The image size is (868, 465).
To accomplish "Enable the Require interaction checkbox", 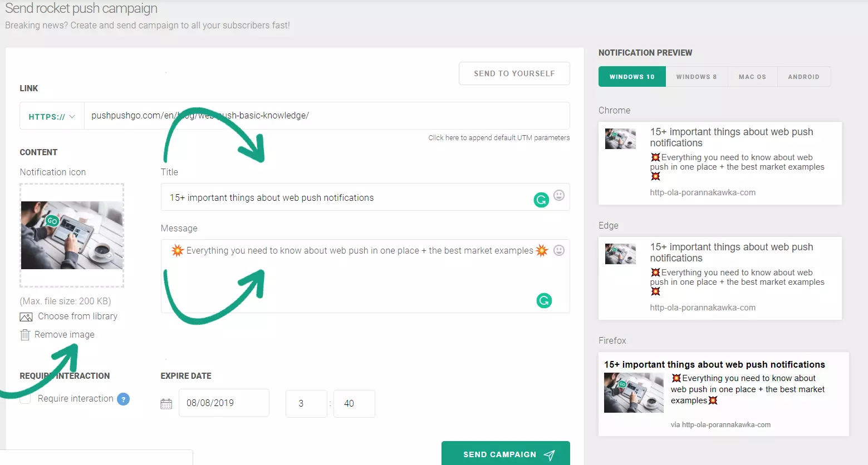I will (26, 399).
